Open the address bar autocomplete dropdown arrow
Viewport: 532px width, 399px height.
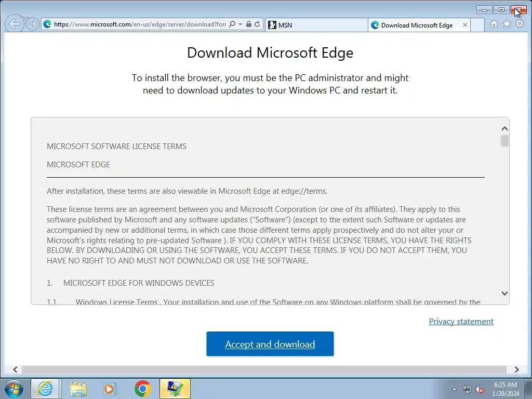[240, 24]
